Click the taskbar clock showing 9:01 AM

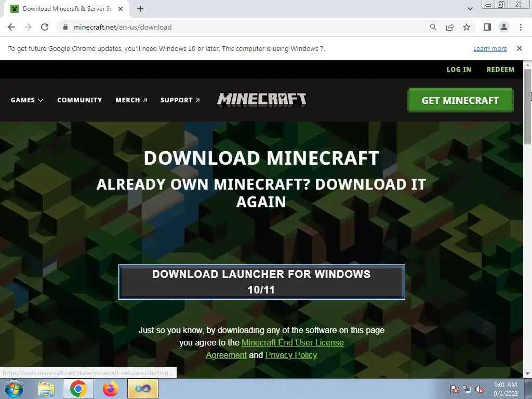tap(506, 389)
